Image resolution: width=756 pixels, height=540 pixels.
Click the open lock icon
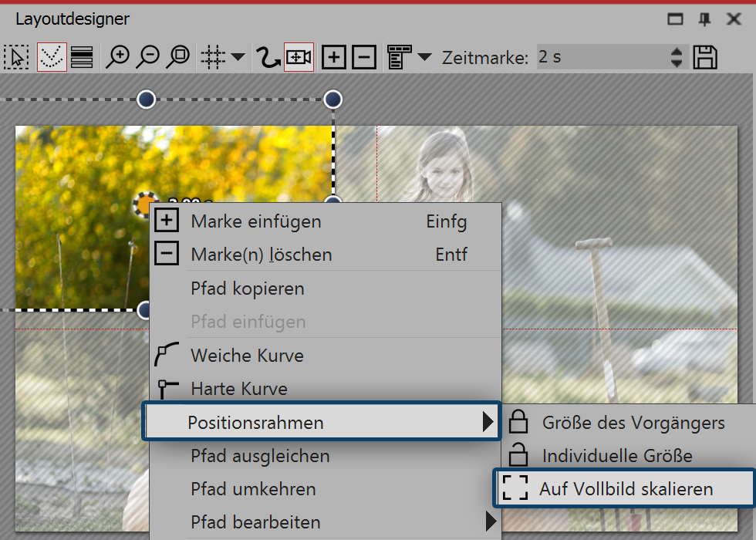point(518,454)
